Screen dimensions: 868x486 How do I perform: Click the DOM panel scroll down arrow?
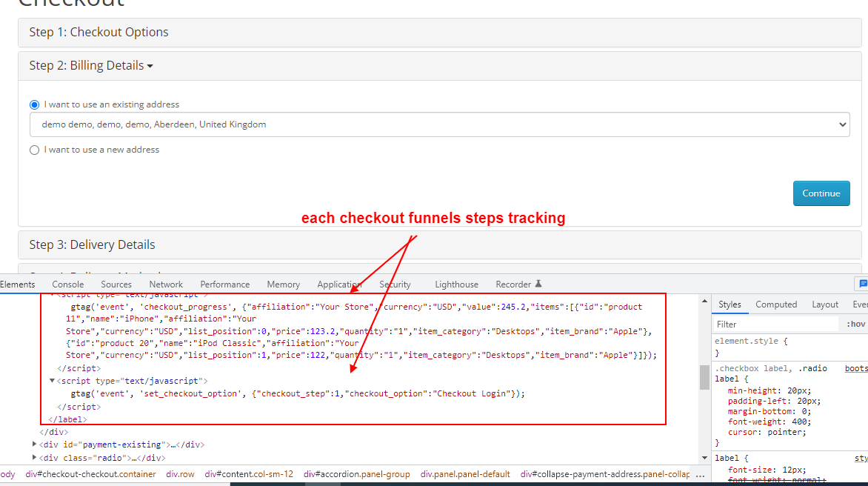[x=704, y=458]
